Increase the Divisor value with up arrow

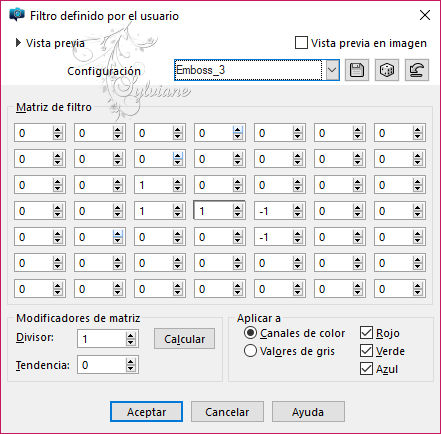click(130, 336)
